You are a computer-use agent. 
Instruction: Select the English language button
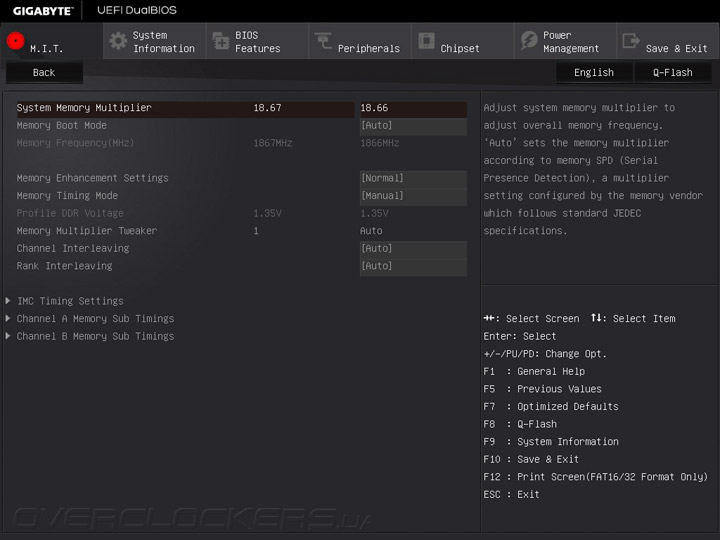(594, 73)
